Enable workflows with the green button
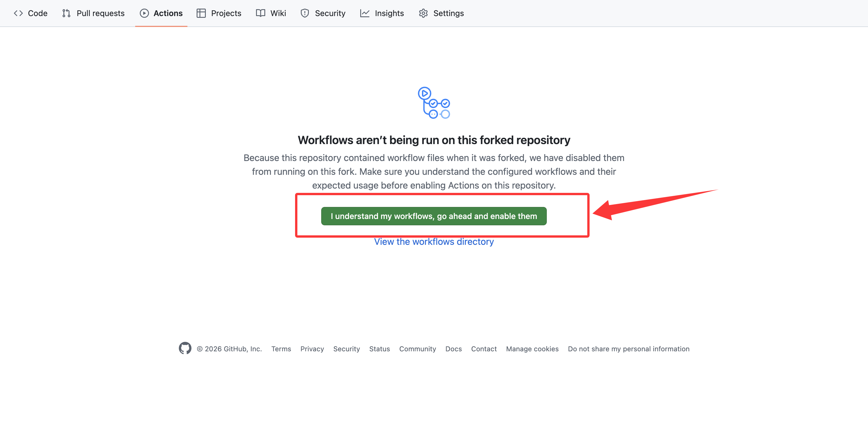This screenshot has width=868, height=442. pyautogui.click(x=434, y=216)
